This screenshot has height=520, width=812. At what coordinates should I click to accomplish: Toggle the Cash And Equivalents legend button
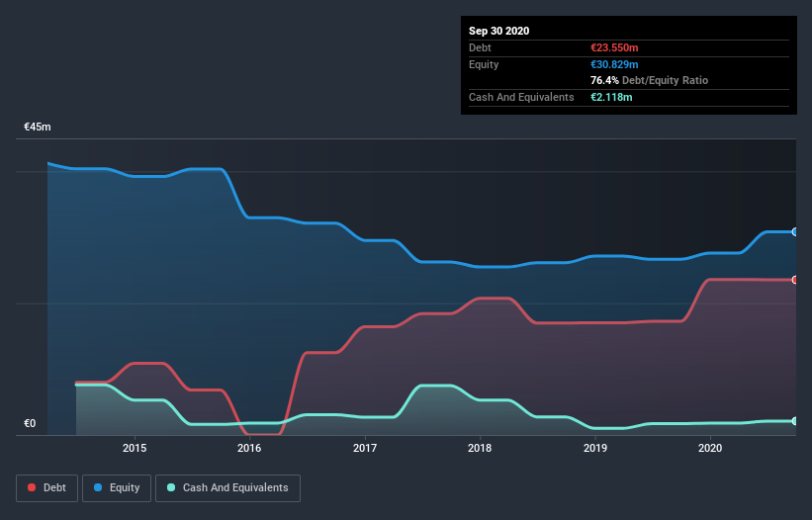227,488
